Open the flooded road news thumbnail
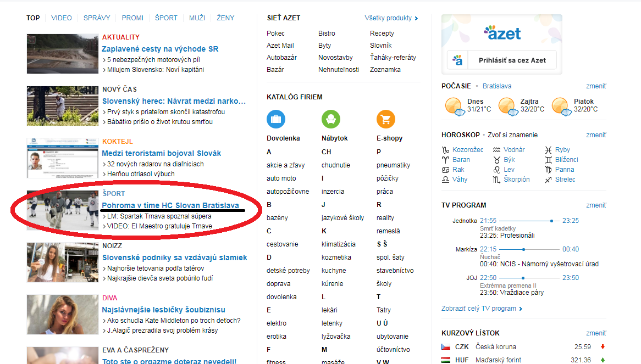Viewport: 641px width, 364px height. point(63,54)
